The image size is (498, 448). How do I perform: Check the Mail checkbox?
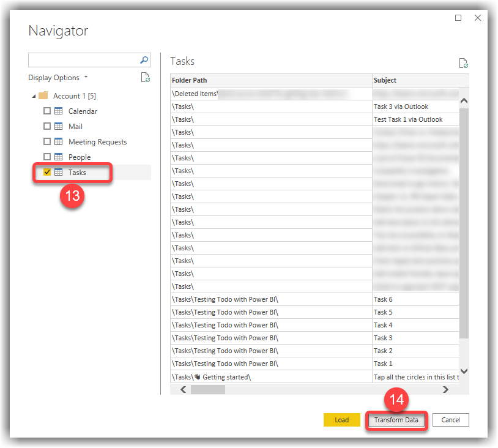tap(47, 126)
